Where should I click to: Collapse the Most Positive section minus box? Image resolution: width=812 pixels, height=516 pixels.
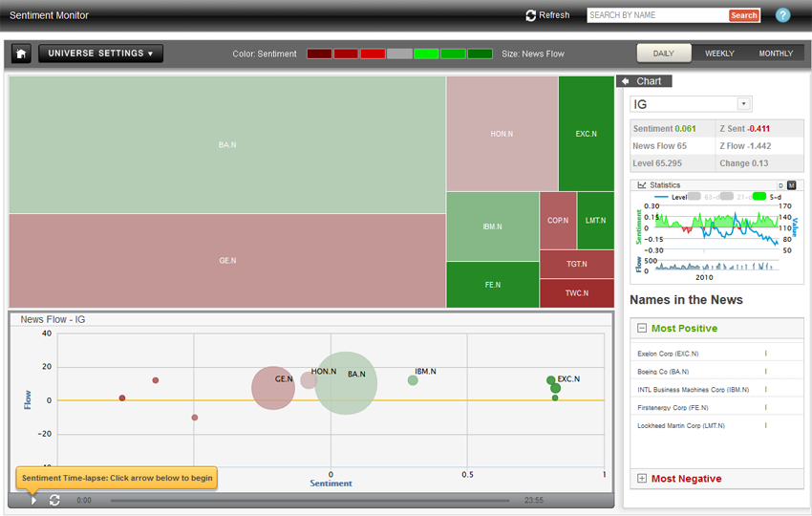coord(642,328)
